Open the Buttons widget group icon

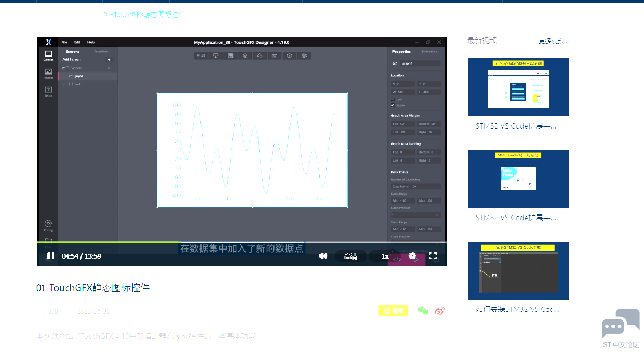[x=216, y=55]
